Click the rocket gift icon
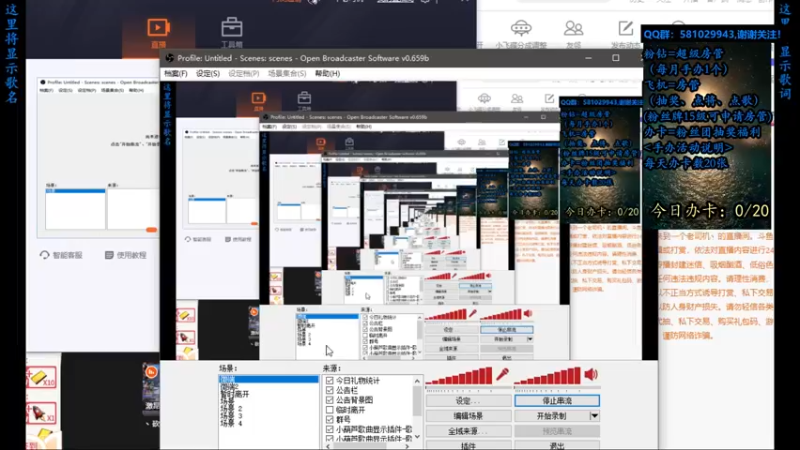This screenshot has height=450, width=800. [41, 412]
